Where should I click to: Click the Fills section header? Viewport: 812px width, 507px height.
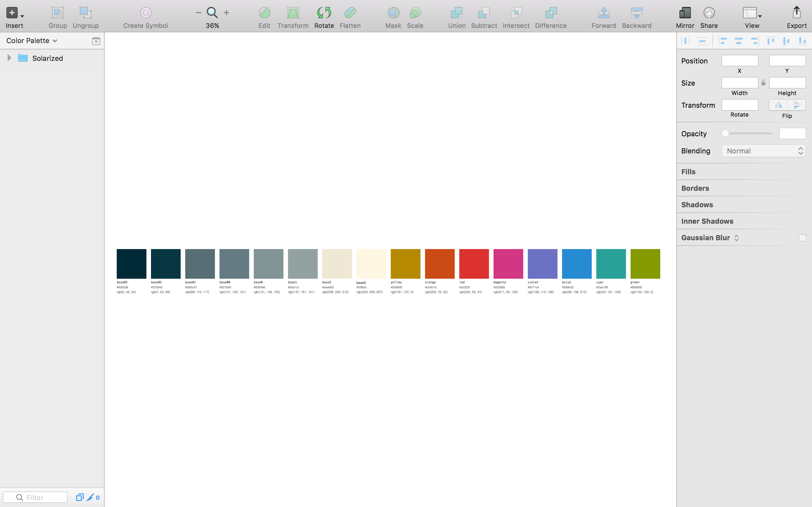pos(688,172)
